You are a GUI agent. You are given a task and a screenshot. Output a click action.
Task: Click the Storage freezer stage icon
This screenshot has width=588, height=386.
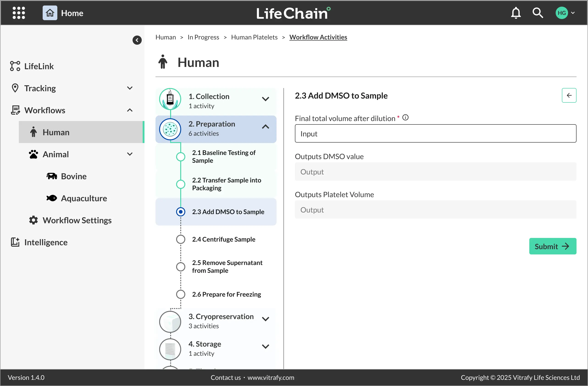coord(170,349)
